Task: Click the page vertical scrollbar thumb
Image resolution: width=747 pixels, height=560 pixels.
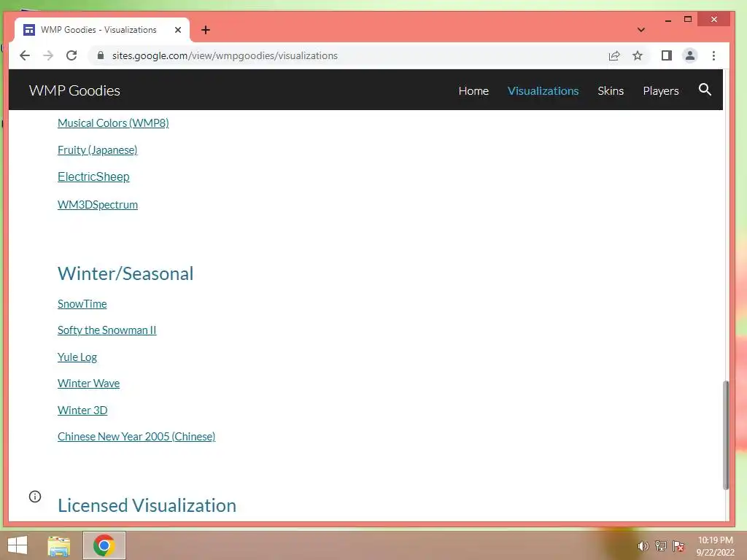Action: click(x=726, y=435)
